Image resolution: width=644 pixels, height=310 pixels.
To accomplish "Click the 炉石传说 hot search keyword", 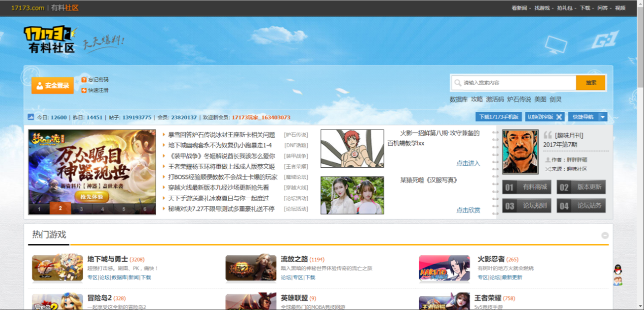I will tap(519, 100).
